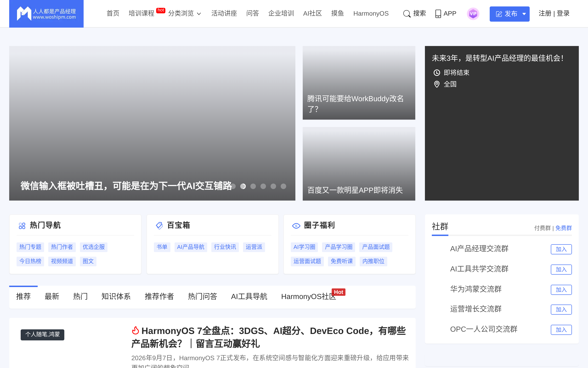Image resolution: width=588 pixels, height=368 pixels.
Task: Click the 热门专题 tag
Action: point(30,247)
